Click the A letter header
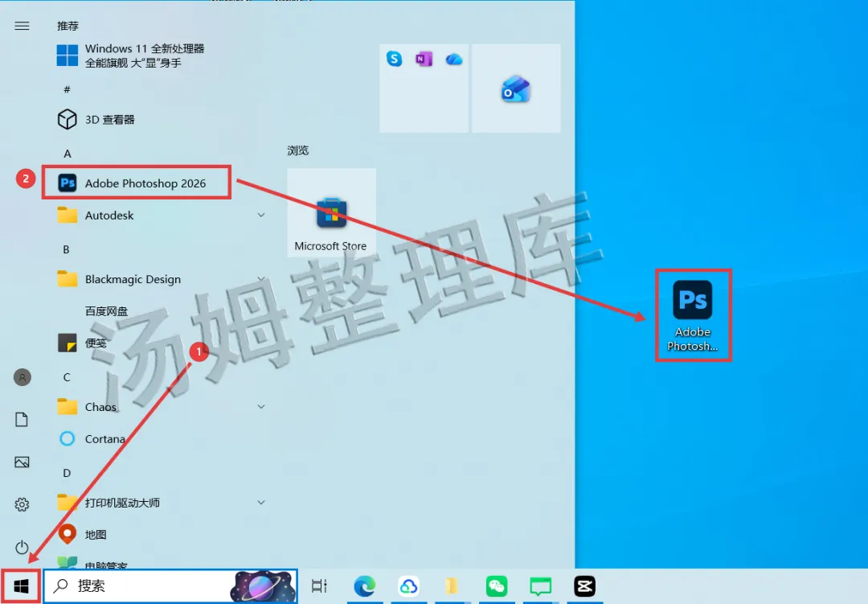This screenshot has width=868, height=604. [x=67, y=154]
